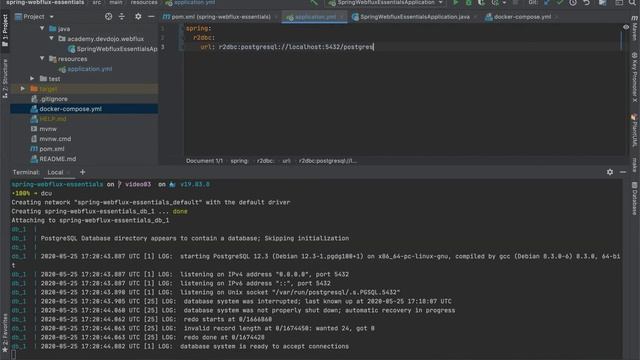
Task: Open Project panel gear options
Action: pos(138,17)
